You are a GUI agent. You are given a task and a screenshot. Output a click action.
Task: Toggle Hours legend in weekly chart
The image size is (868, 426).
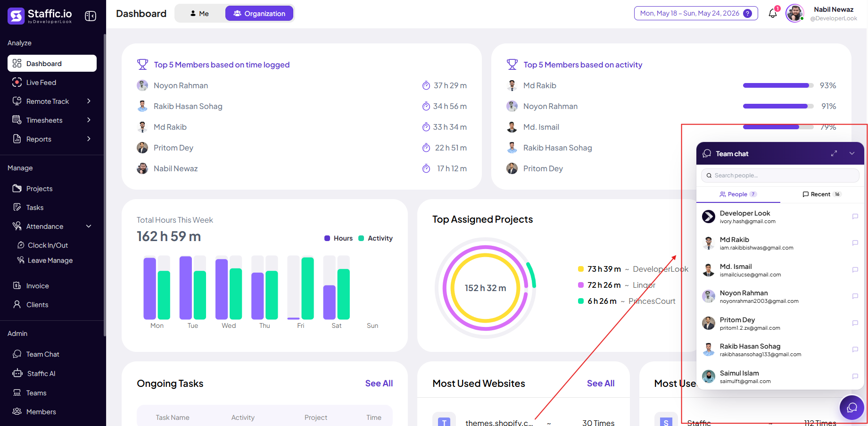(339, 238)
